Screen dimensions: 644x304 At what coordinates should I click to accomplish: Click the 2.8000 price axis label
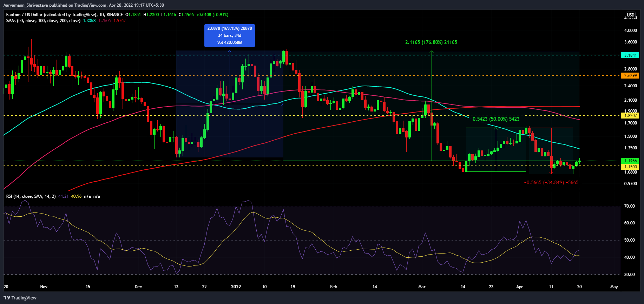click(x=630, y=69)
